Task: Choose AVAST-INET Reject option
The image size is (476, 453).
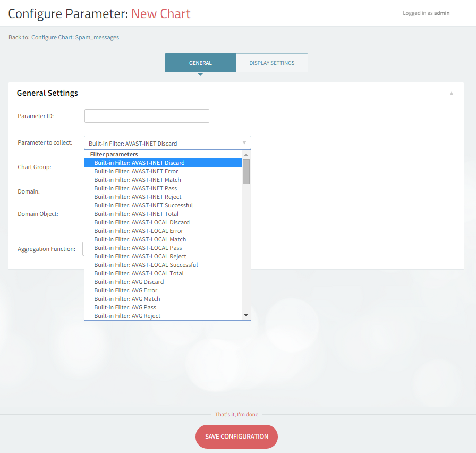Action: coord(138,197)
